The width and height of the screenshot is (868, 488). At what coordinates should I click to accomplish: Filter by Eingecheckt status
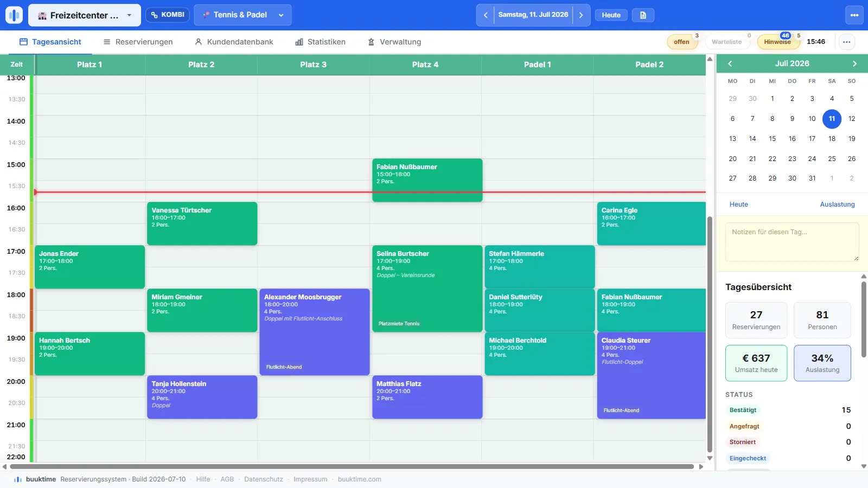coord(748,458)
